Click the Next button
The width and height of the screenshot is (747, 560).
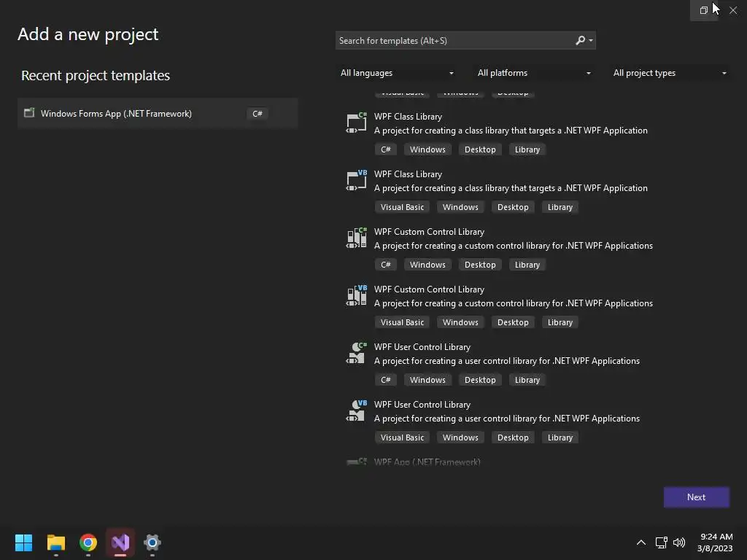[696, 497]
